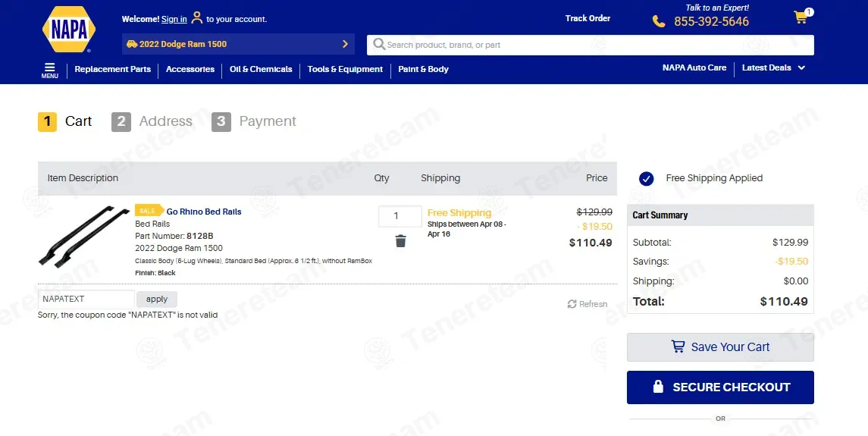Click the Subtotal $129.99 value
This screenshot has height=436, width=868.
point(790,242)
